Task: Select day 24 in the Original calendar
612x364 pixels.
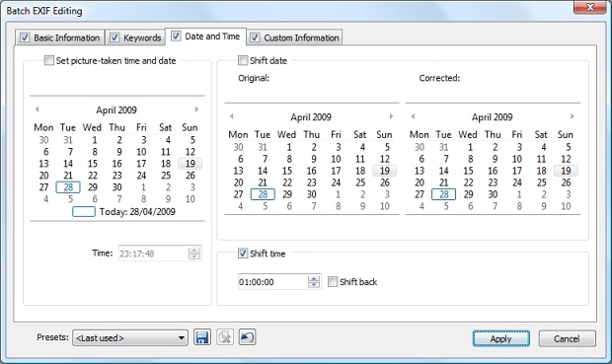Action: pos(336,182)
